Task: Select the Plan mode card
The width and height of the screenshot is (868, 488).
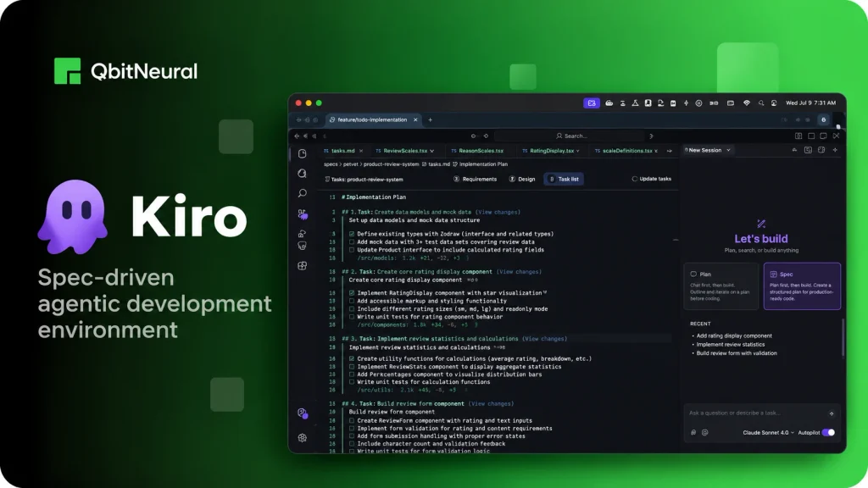Action: pyautogui.click(x=721, y=286)
